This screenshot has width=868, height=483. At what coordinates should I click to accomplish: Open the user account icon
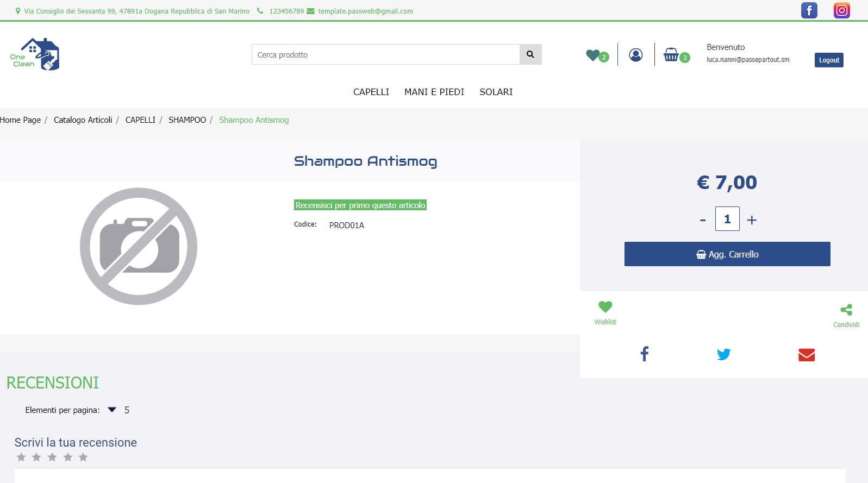point(635,55)
